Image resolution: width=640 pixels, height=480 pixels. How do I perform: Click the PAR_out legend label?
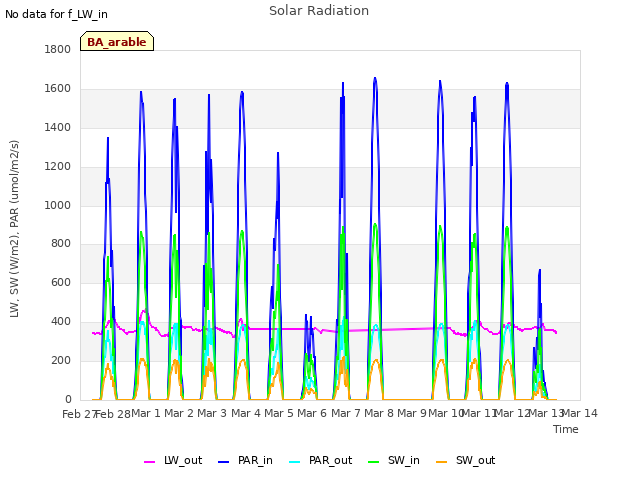(x=330, y=460)
